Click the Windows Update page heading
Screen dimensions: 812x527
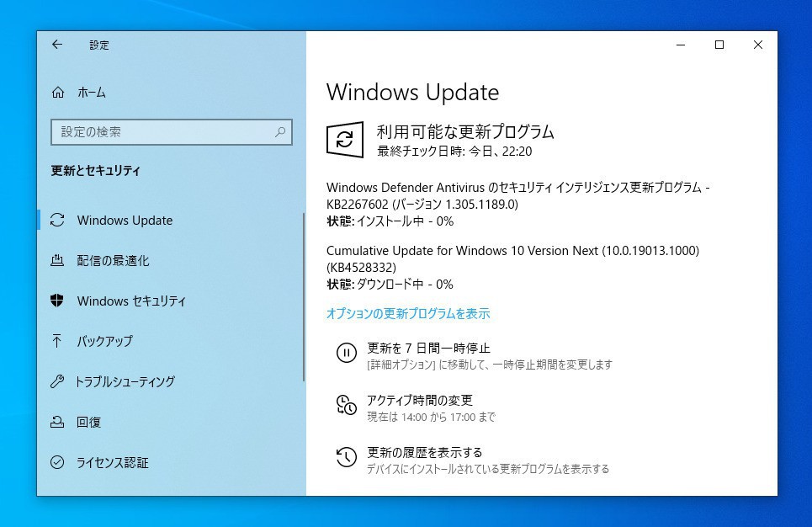(x=413, y=93)
